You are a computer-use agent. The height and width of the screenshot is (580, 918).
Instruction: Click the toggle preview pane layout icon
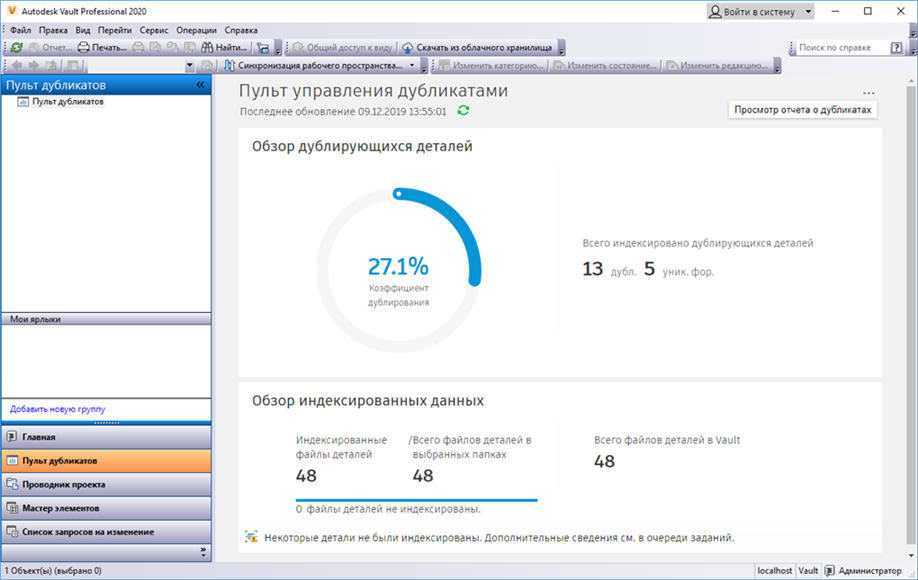pos(73,66)
